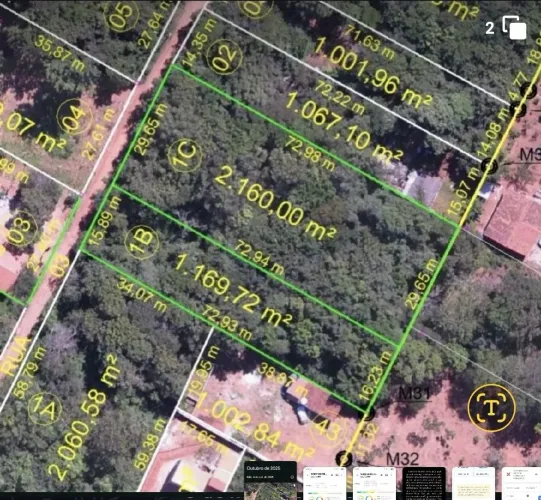This screenshot has height=500, width=541.
Task: Open the thumbnail with red X
Action: (x=521, y=483)
